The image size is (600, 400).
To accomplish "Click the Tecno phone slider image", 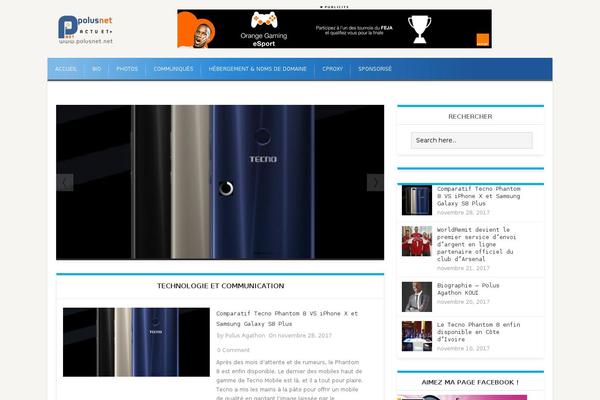I will [220, 183].
